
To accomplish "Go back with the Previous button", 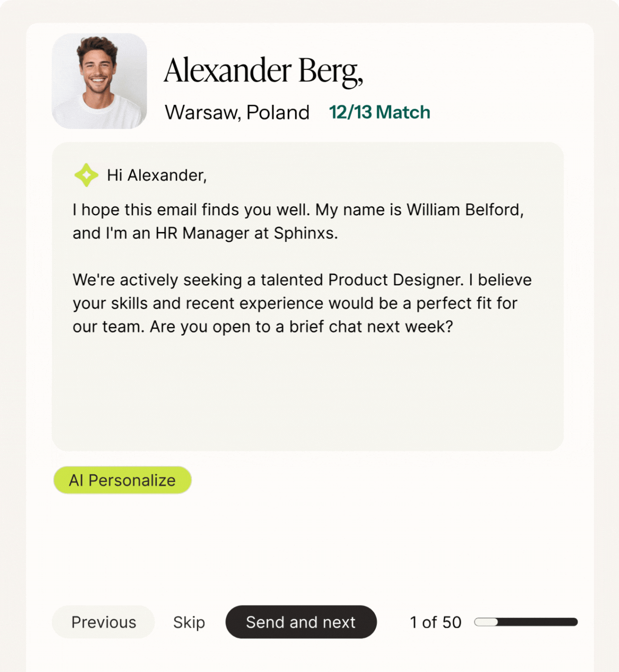I will [104, 622].
